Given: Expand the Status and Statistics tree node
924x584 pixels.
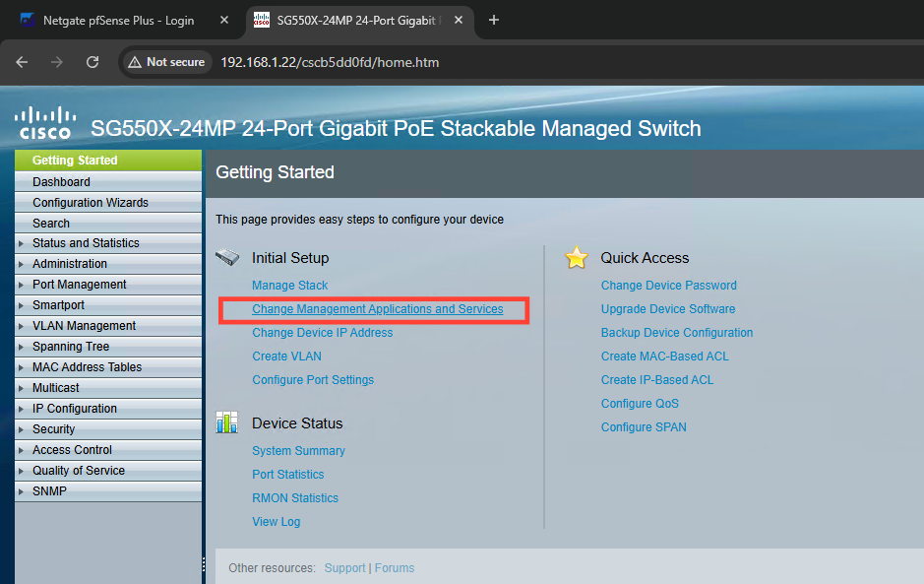Looking at the screenshot, I should click(22, 243).
